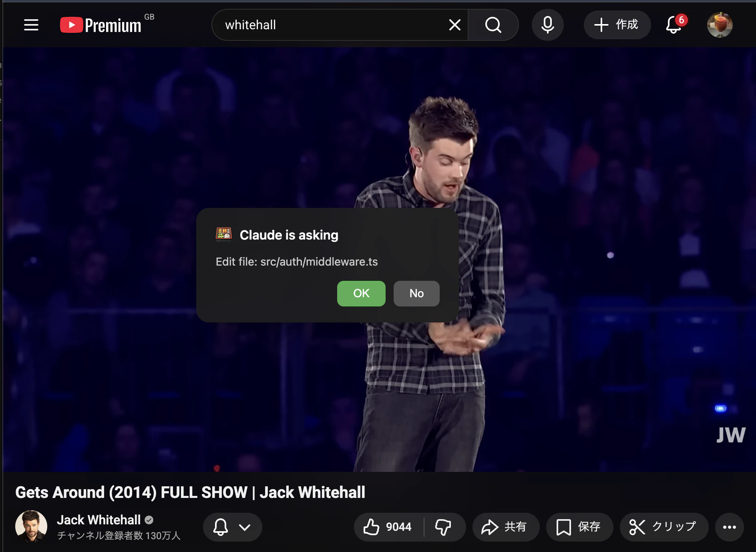Start voice search with microphone
This screenshot has height=552, width=756.
point(548,25)
